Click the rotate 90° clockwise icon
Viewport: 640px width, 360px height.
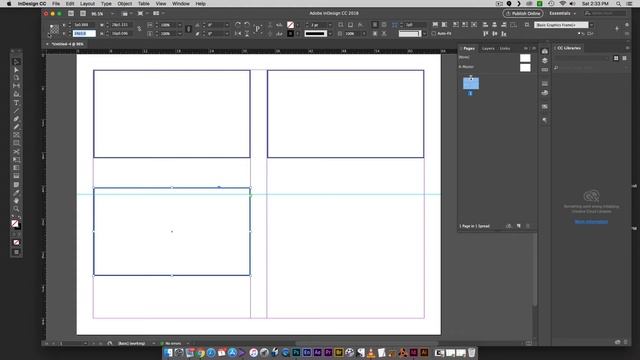tap(238, 25)
